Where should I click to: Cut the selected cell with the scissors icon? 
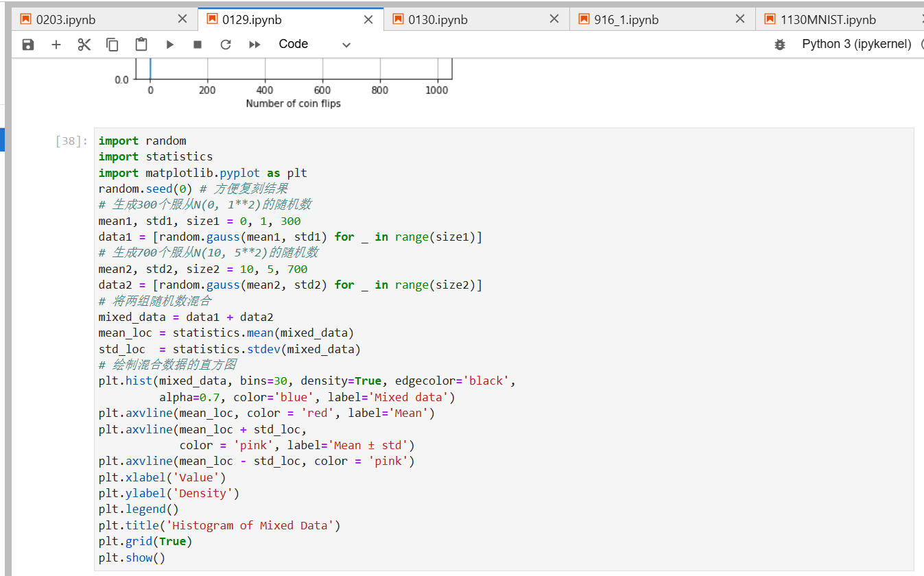pos(84,45)
